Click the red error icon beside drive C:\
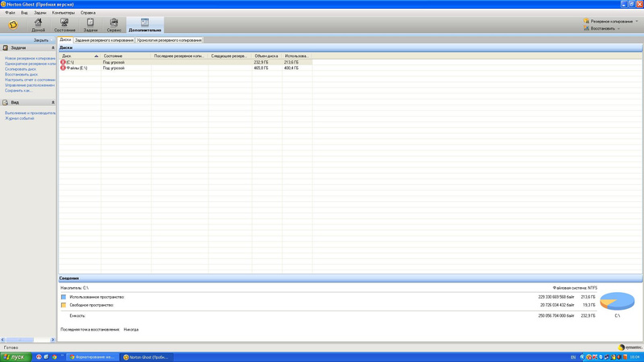Viewport: 644px width, 362px height. pyautogui.click(x=63, y=62)
